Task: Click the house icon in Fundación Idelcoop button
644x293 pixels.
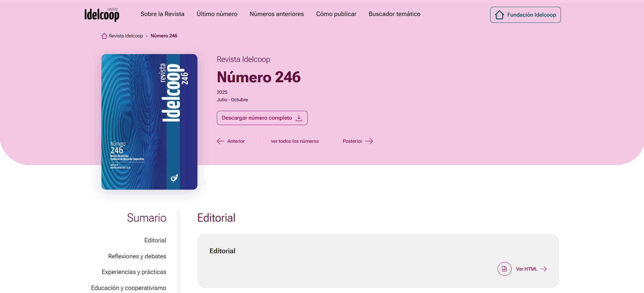Action: pos(499,15)
